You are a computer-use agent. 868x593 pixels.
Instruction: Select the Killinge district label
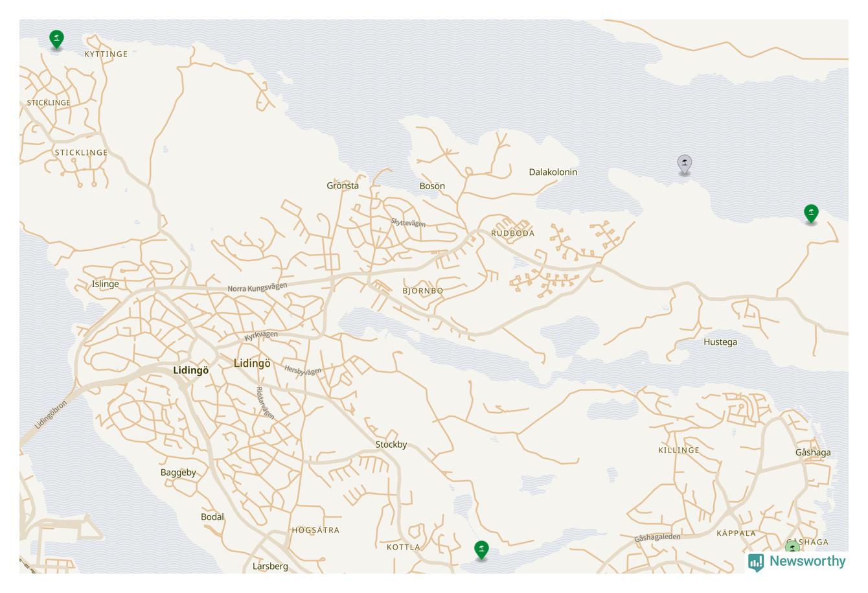pyautogui.click(x=679, y=450)
